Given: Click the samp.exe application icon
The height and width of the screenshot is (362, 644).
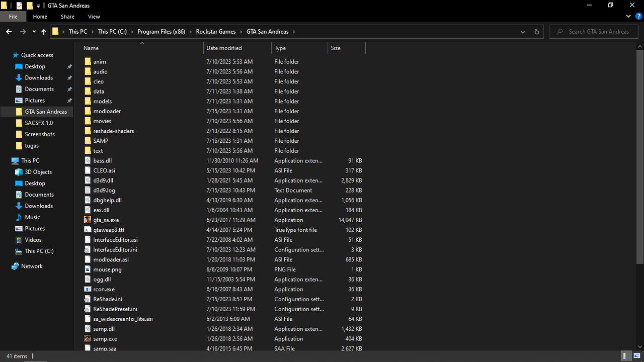Looking at the screenshot, I should tap(88, 339).
